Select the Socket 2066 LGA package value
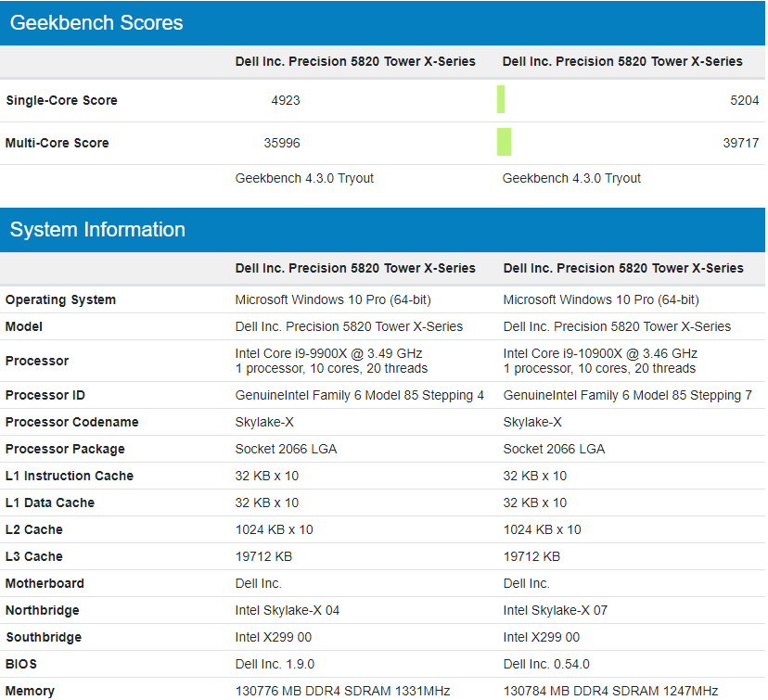The height and width of the screenshot is (700, 768). point(279,449)
